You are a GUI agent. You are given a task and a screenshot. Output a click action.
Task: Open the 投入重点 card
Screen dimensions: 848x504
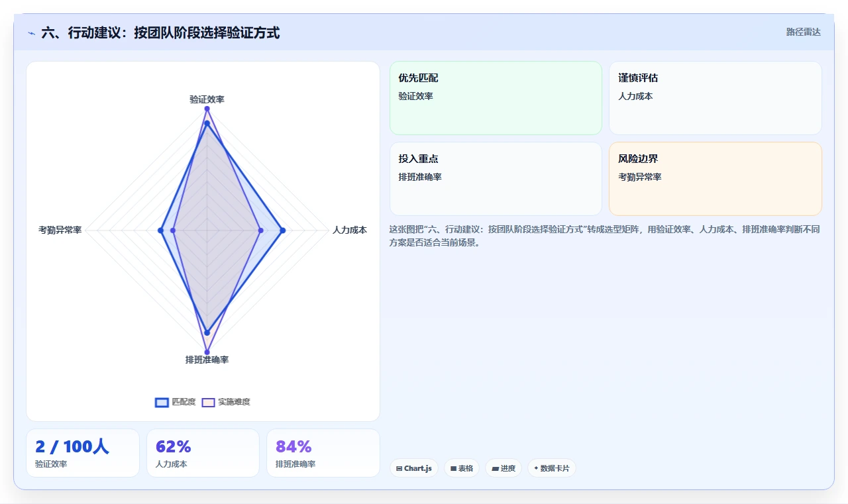tap(496, 179)
